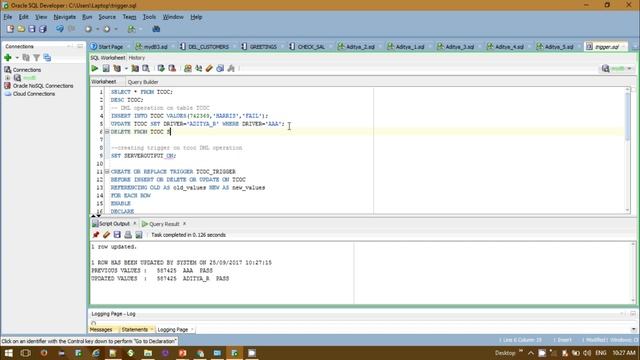This screenshot has width=640, height=360.
Task: Click the Clear eraser icon in worksheet toolbar
Action: pos(209,69)
